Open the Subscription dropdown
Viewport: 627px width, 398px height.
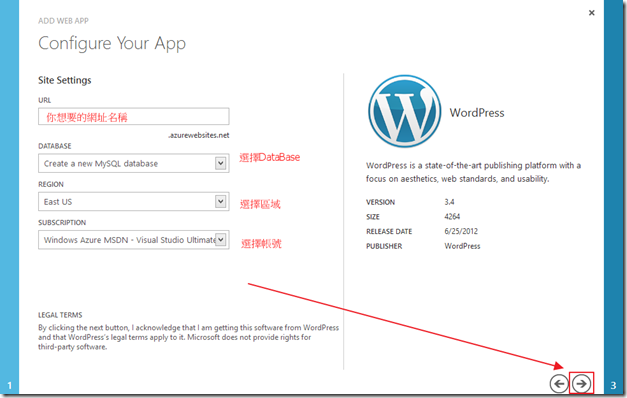[x=134, y=240]
